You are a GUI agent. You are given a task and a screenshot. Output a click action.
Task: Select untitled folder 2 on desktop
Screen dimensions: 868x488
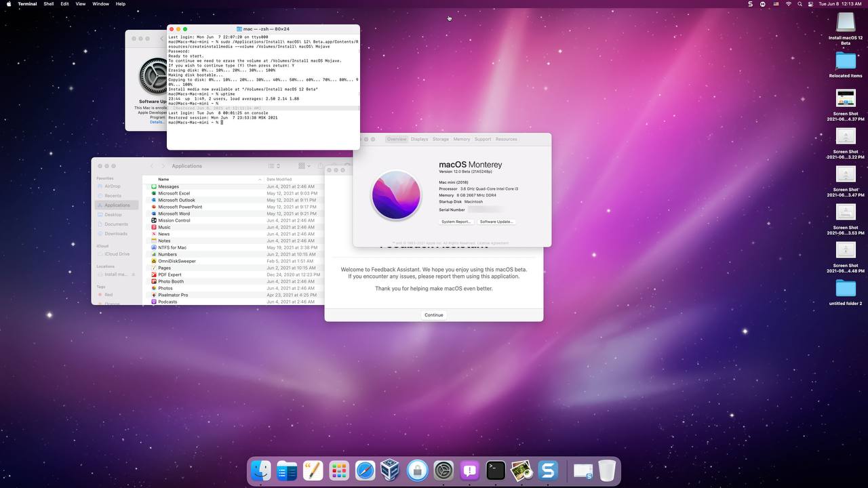tap(846, 293)
